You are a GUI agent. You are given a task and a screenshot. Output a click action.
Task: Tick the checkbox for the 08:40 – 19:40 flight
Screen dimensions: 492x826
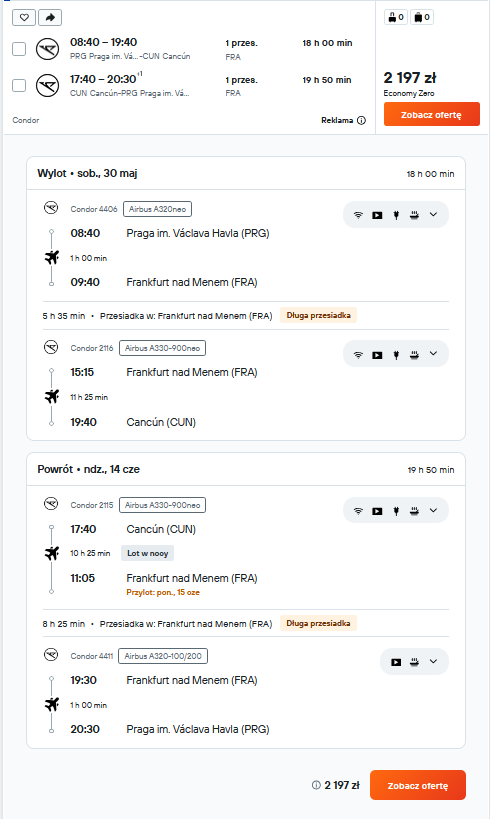pos(19,49)
